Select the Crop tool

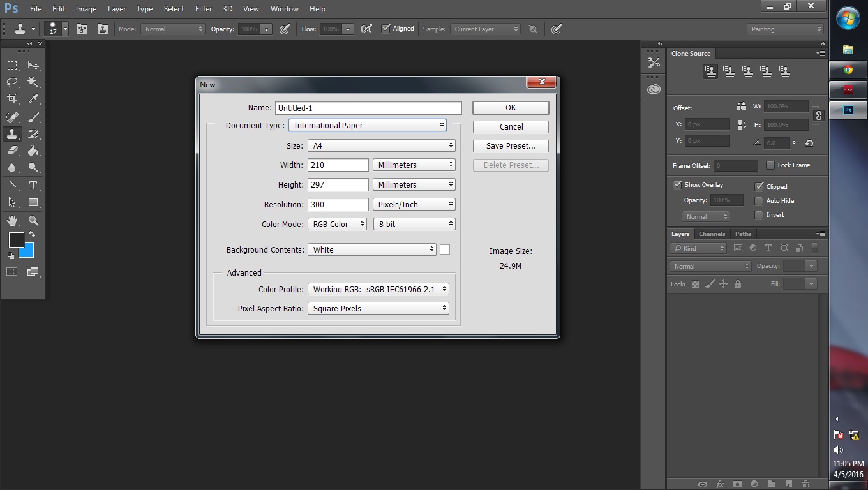[12, 99]
